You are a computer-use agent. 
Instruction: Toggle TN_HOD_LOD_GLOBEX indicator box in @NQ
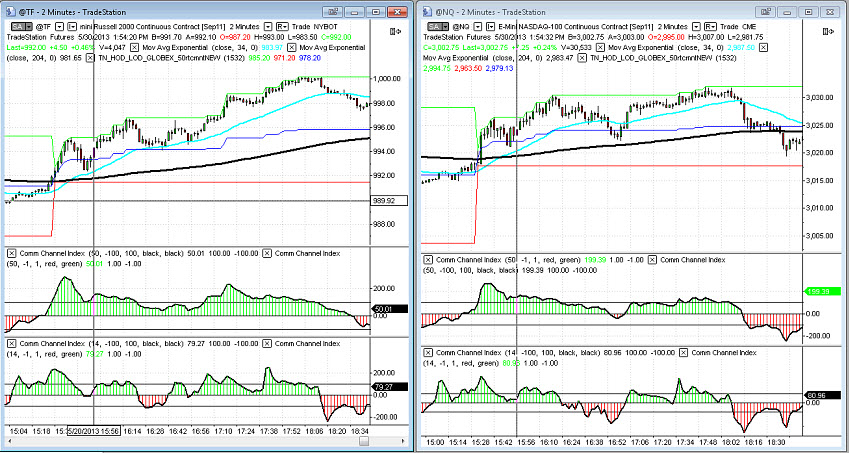pos(582,58)
